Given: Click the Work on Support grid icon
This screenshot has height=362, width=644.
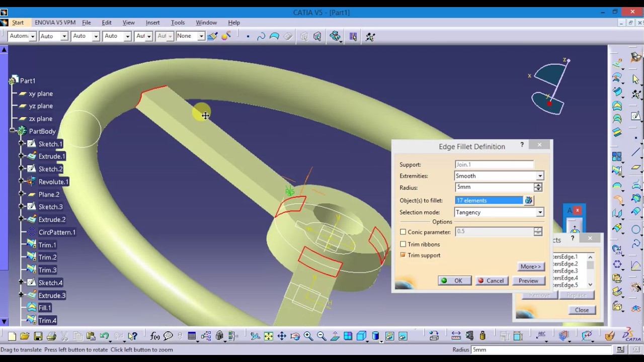Looking at the screenshot, I should [353, 36].
